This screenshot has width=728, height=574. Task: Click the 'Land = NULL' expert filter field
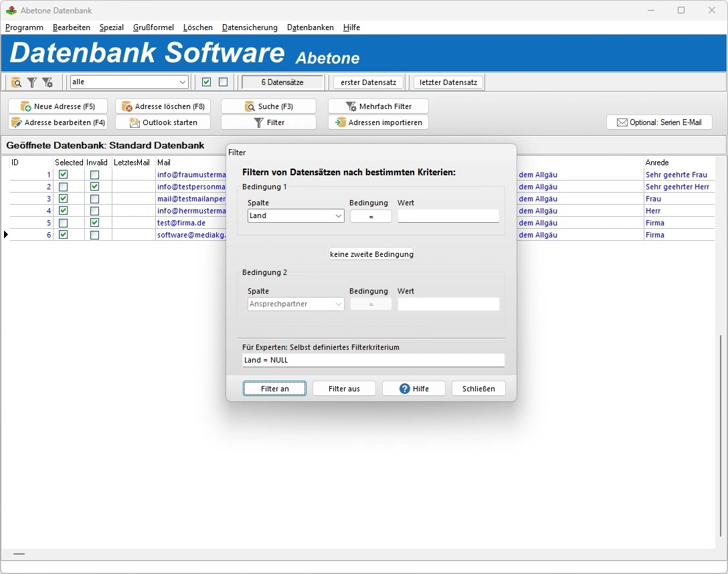373,360
